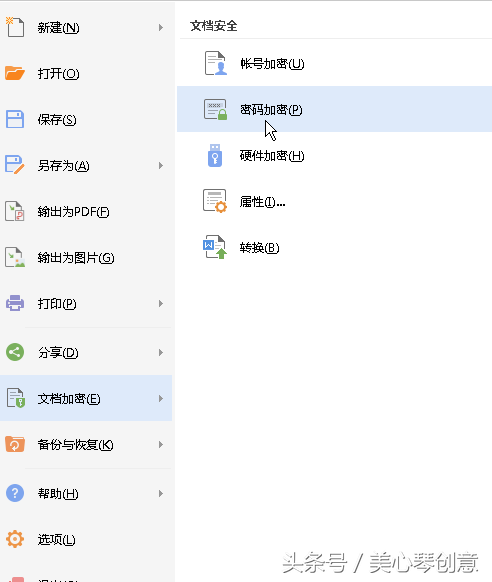Image resolution: width=492 pixels, height=582 pixels.
Task: Click the Convert document icon
Action: point(215,247)
